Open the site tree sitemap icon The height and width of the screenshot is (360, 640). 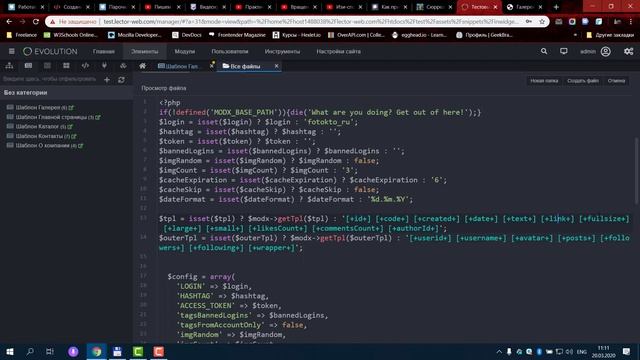point(9,66)
